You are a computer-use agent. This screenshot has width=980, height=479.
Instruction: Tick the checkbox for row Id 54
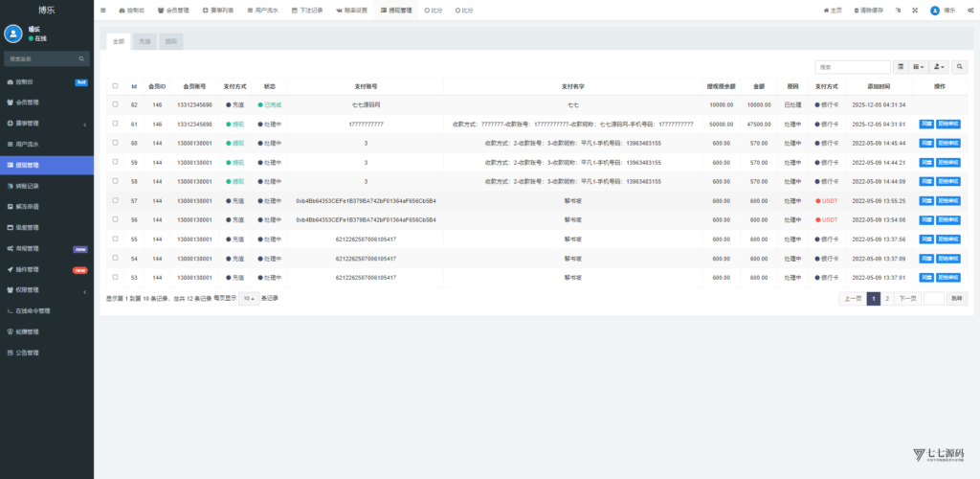pyautogui.click(x=115, y=259)
